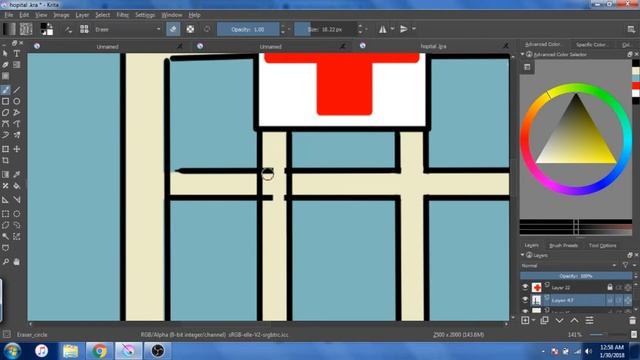Adjust brush Size slider in toolbar

[325, 29]
